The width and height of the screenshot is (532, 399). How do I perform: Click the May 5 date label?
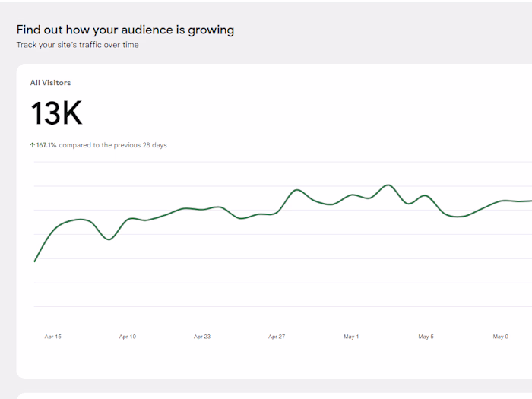[426, 337]
